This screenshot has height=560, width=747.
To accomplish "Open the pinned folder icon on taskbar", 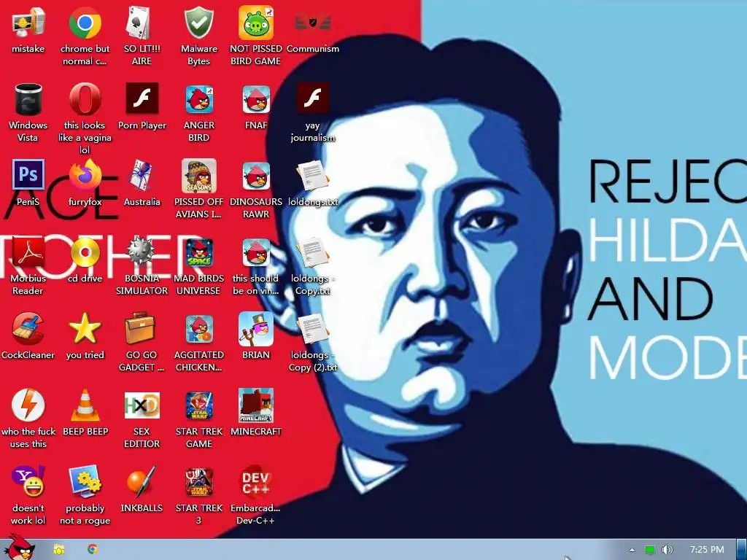I will (58, 549).
